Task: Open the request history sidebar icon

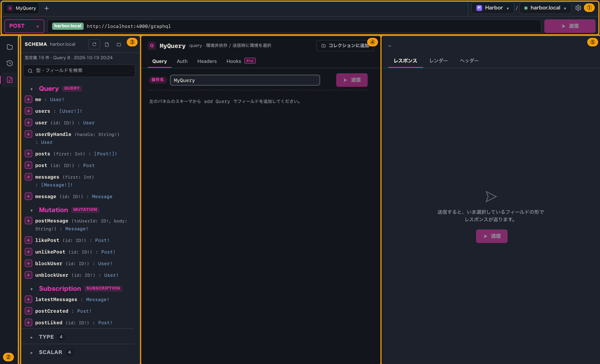Action: (x=10, y=63)
